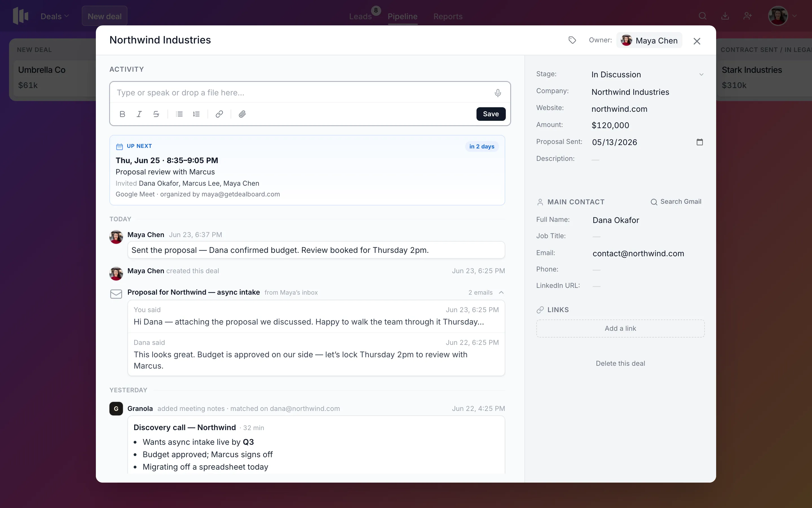Insert a bulleted list
The height and width of the screenshot is (508, 812).
(x=179, y=114)
